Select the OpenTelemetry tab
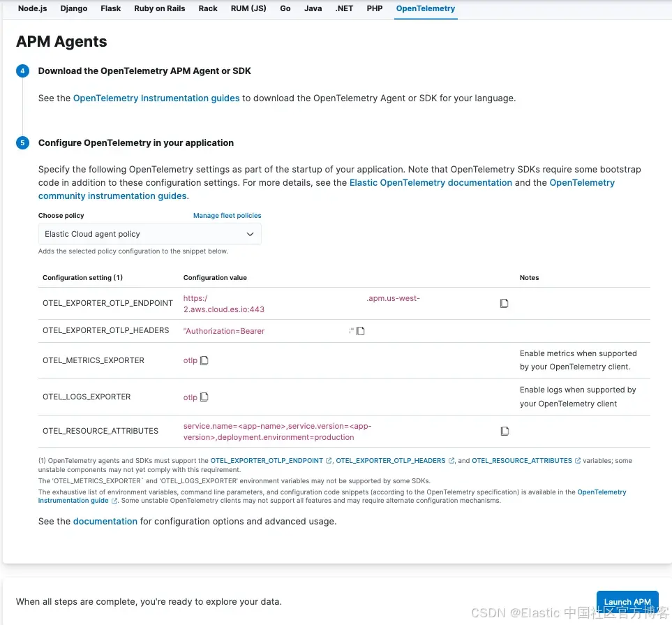 pos(426,8)
